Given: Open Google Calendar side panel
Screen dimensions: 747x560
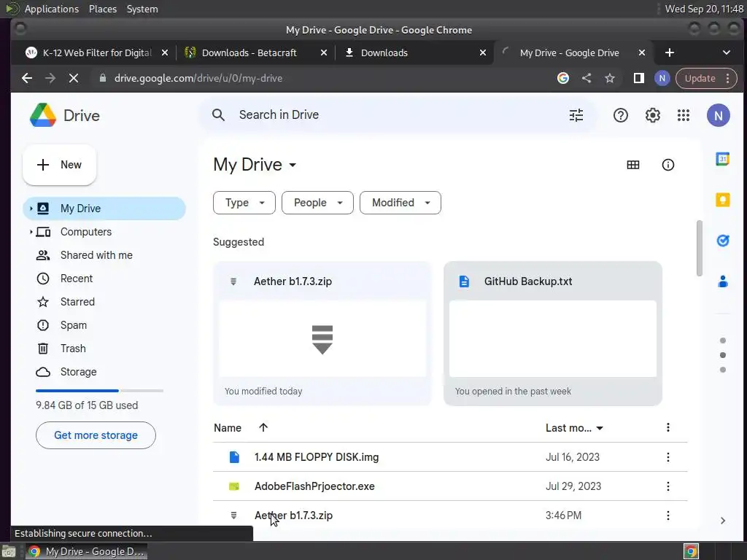Looking at the screenshot, I should (723, 159).
